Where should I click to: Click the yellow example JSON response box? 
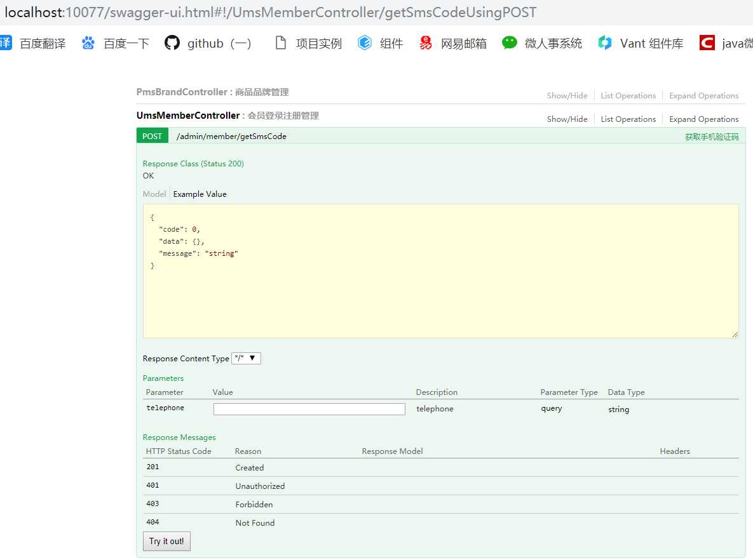(440, 271)
